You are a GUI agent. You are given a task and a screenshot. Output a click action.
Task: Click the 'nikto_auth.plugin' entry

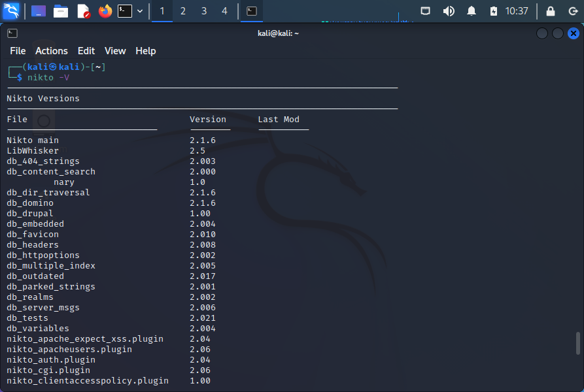pos(51,359)
